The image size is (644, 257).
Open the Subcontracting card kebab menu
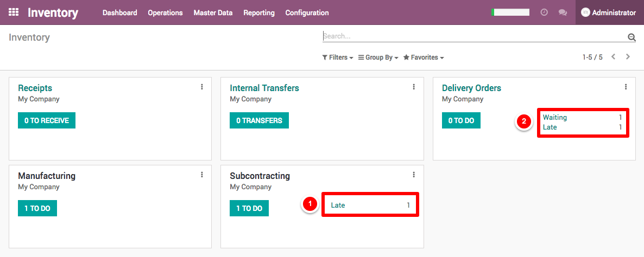pyautogui.click(x=414, y=175)
